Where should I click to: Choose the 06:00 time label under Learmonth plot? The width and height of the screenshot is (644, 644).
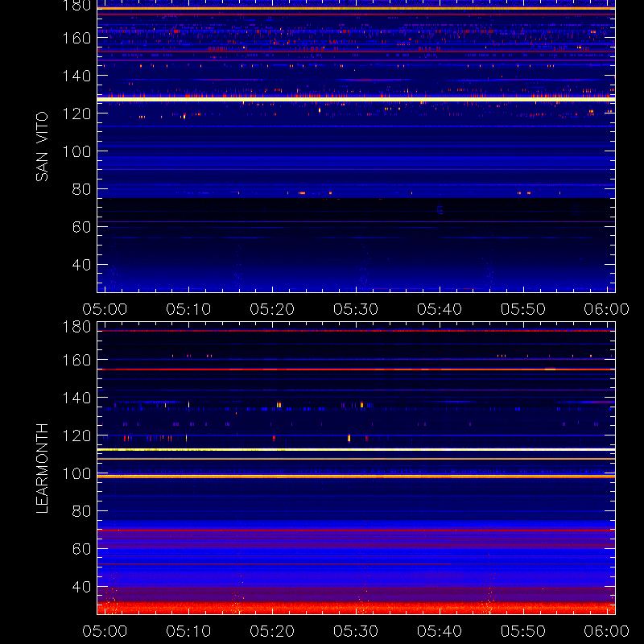[x=607, y=631]
